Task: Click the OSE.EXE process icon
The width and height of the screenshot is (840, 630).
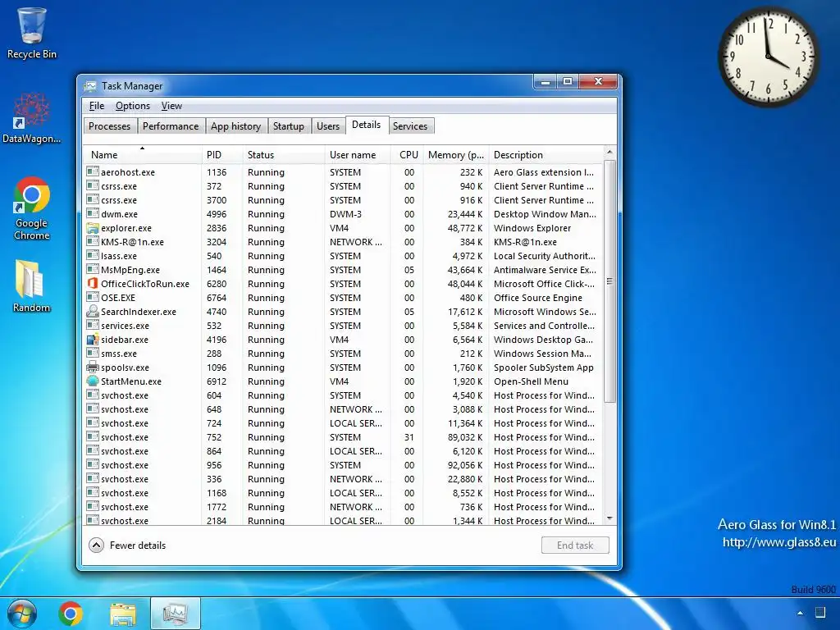Action: click(x=93, y=297)
